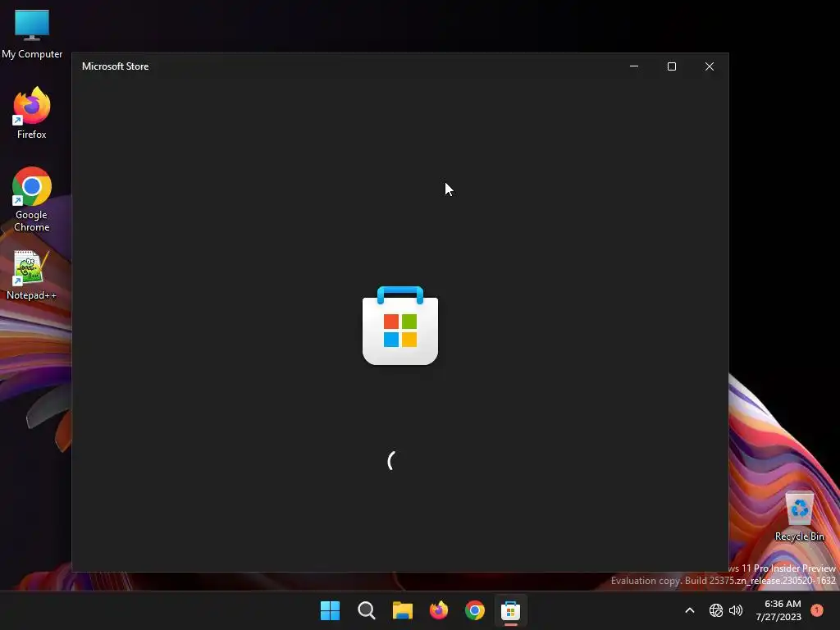The width and height of the screenshot is (840, 630).
Task: Open File Explorer from the taskbar
Action: (x=402, y=610)
